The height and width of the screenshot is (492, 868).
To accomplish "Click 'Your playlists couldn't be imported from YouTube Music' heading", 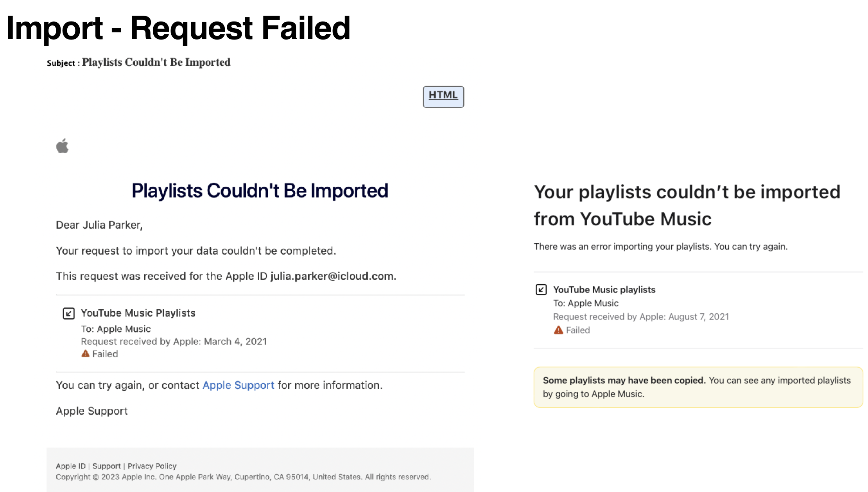I will tap(687, 205).
